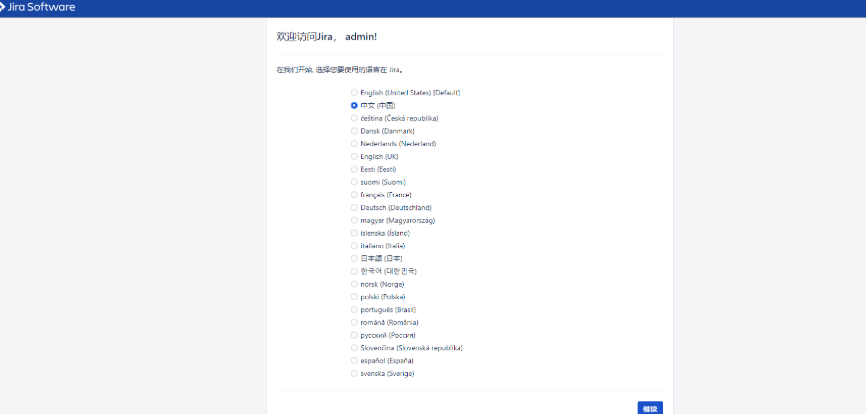
Task: Select 日本語 (日本) radio button
Action: [x=355, y=258]
